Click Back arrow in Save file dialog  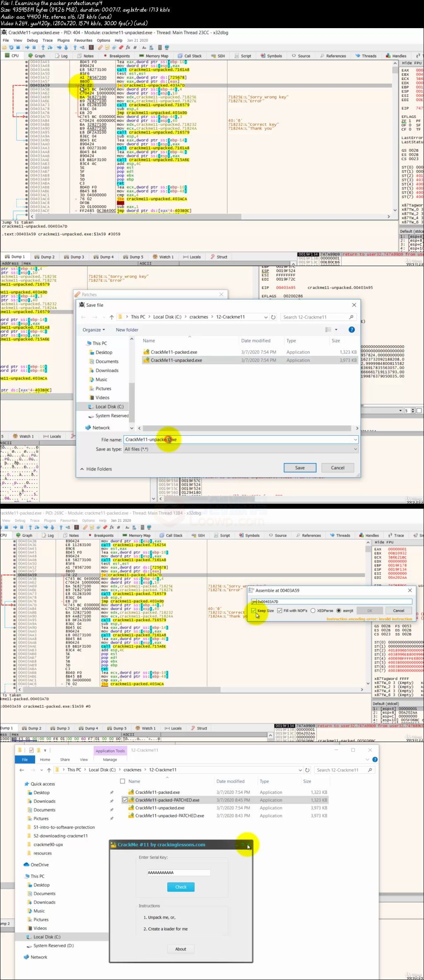click(x=83, y=317)
